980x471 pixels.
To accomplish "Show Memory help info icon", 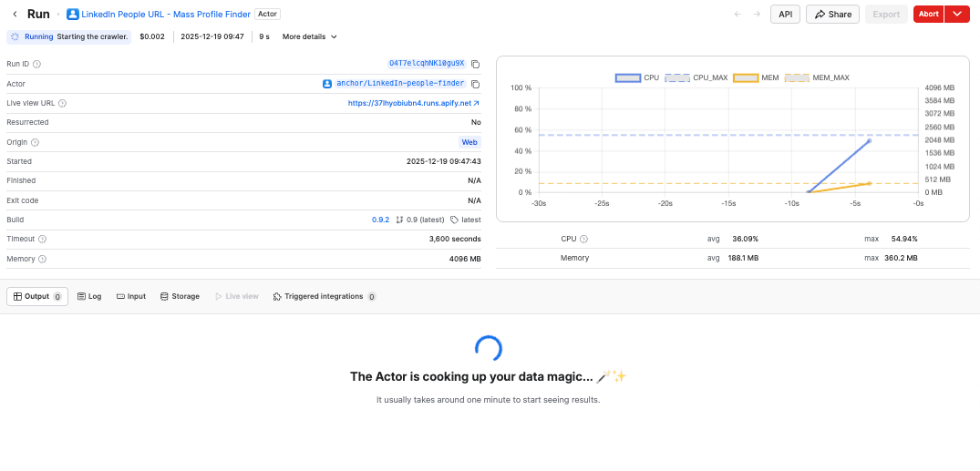I will point(43,259).
